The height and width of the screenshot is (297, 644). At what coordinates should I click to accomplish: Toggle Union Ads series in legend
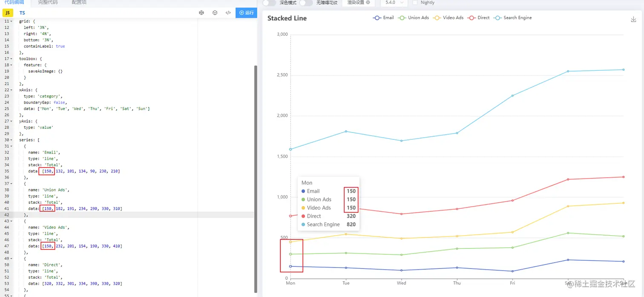[413, 18]
